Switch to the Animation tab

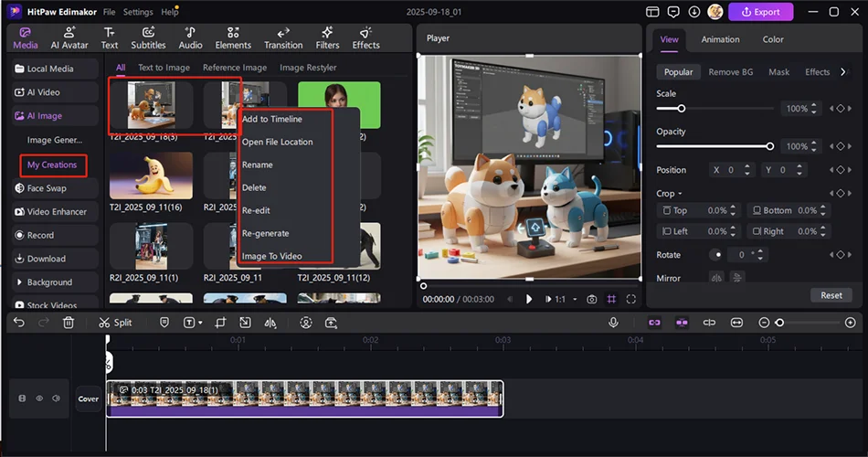[x=720, y=39]
